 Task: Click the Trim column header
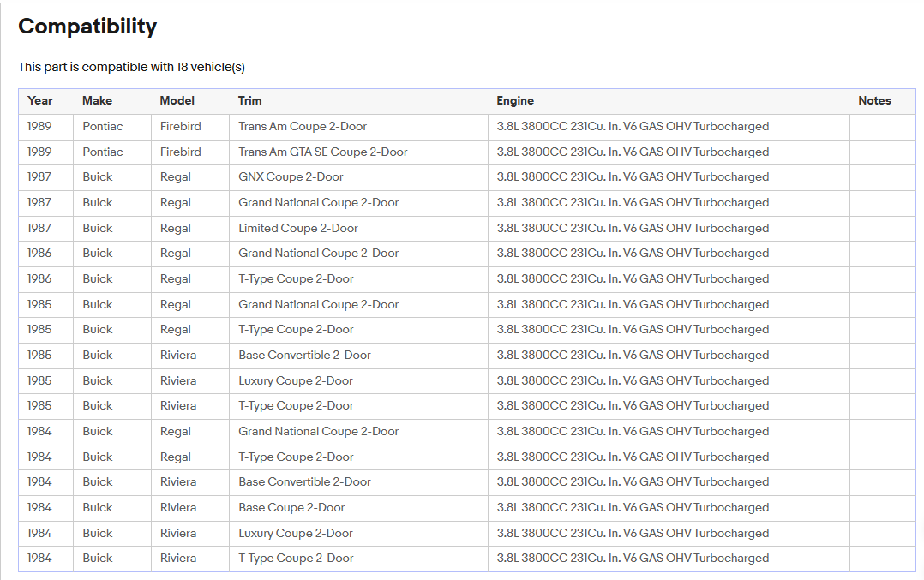[x=249, y=101]
